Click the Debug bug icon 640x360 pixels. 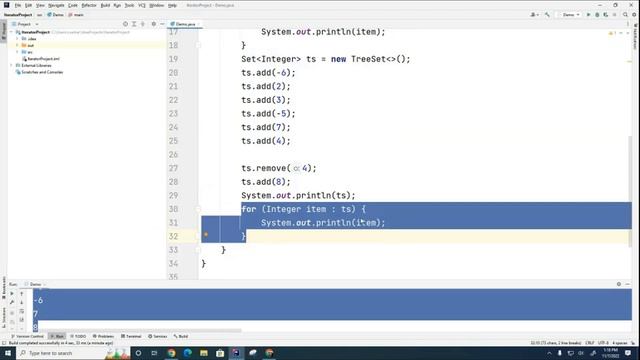(597, 15)
